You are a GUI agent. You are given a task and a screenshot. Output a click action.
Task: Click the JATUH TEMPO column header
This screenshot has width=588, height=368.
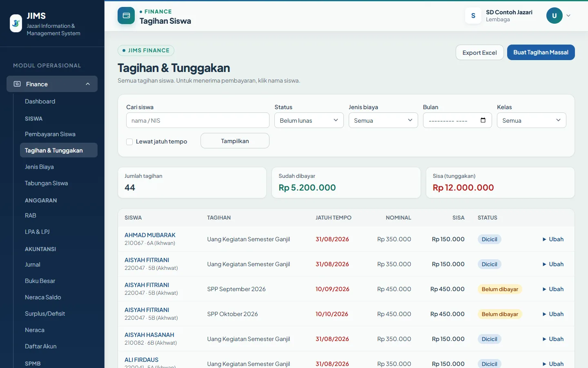(334, 218)
